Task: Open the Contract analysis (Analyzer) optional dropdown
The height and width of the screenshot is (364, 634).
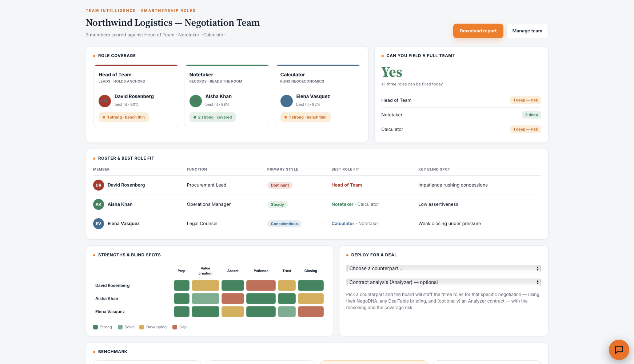Action: [x=443, y=282]
